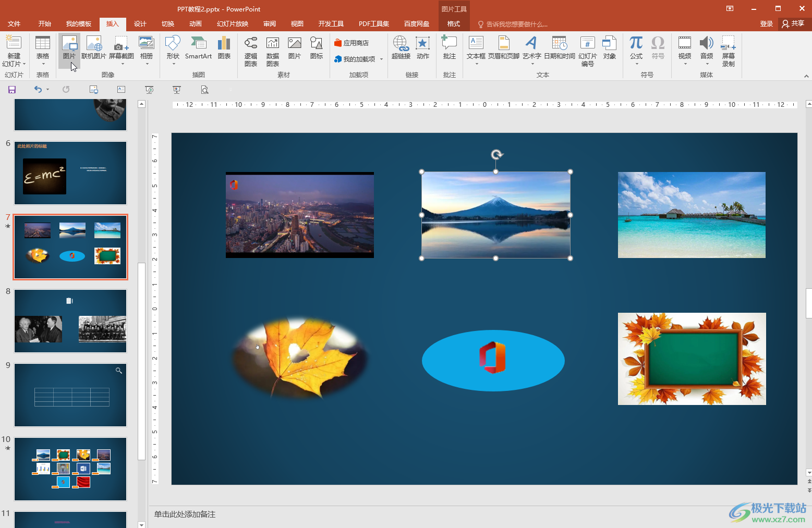
Task: Click the notes area '单击此处添加备注'
Action: pos(185,514)
